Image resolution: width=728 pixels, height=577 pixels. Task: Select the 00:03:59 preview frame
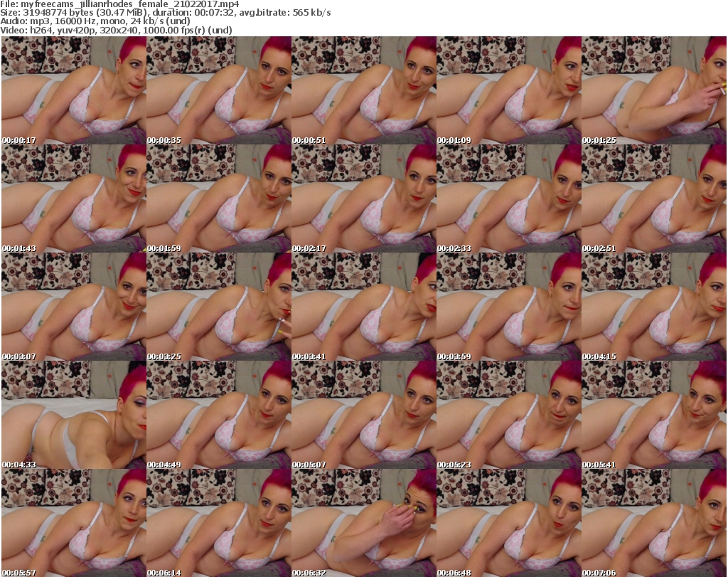[509, 307]
